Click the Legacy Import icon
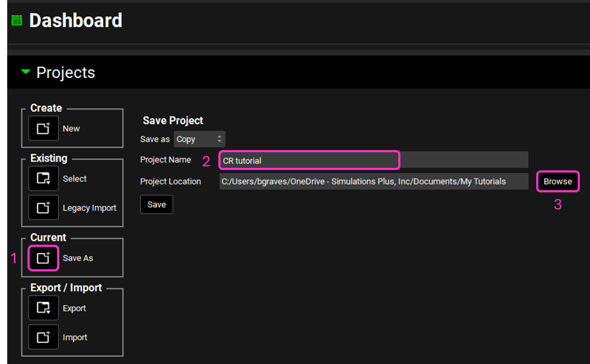Screen dimensions: 590x364 tap(43, 208)
